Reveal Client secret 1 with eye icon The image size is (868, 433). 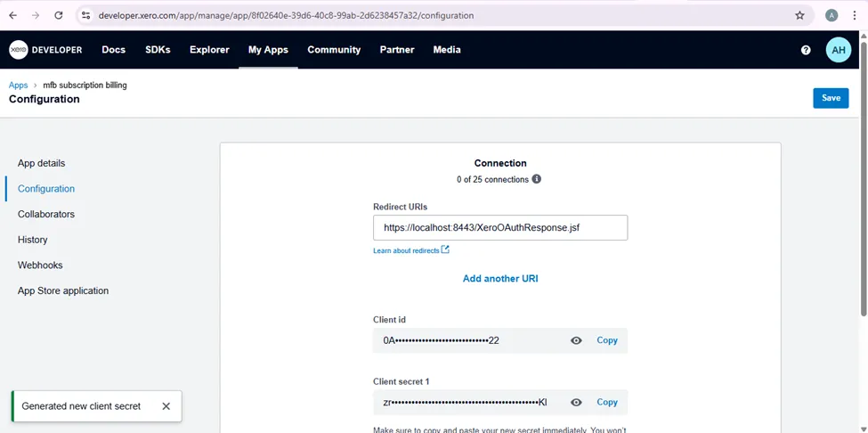click(576, 403)
